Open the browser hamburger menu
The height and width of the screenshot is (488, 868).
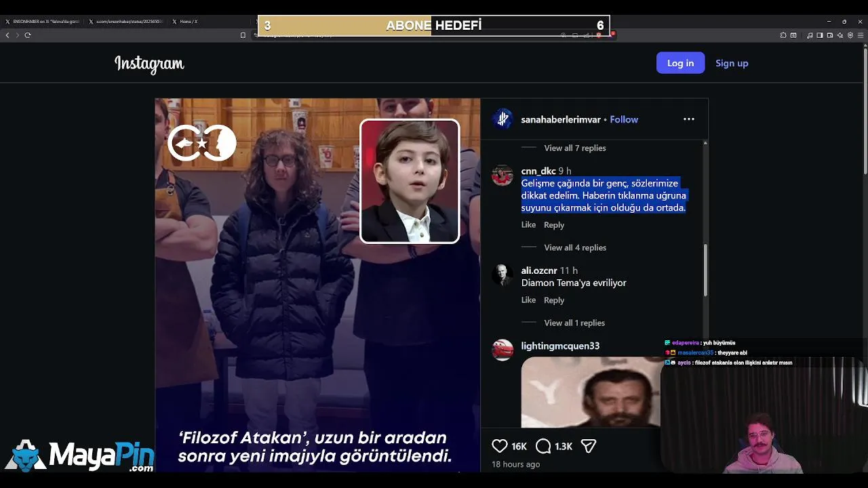point(861,35)
